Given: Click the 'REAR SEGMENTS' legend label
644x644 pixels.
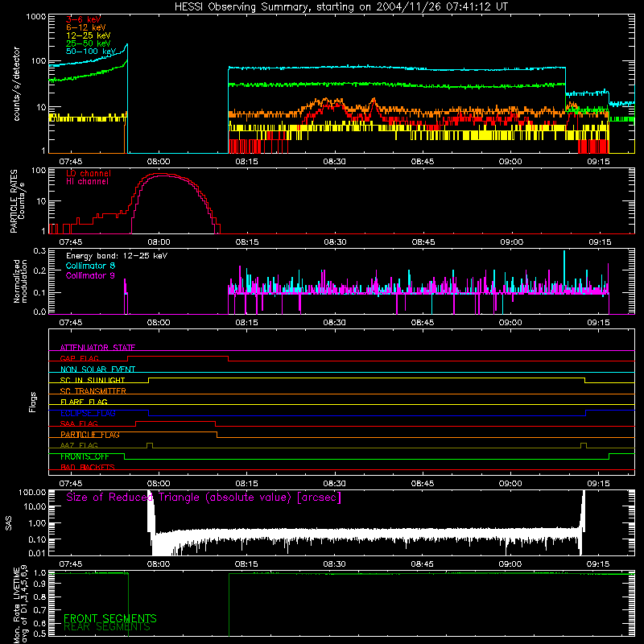Looking at the screenshot, I should click(107, 627).
